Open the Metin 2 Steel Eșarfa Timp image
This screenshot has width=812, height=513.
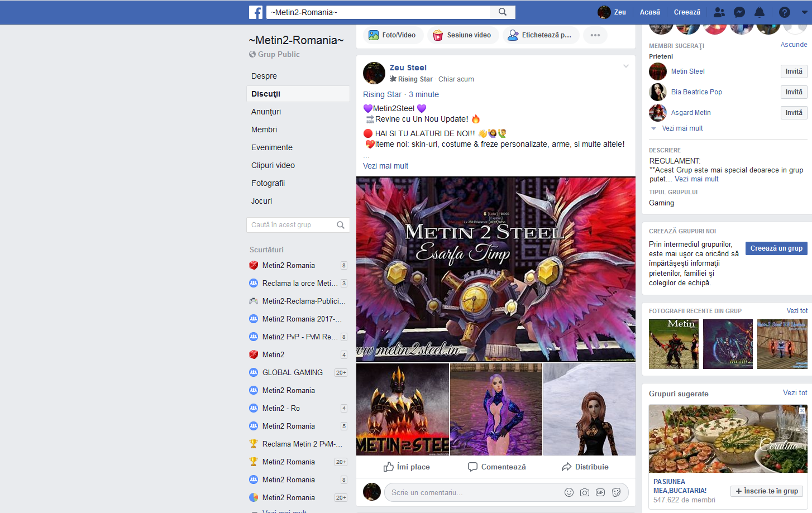click(x=496, y=269)
